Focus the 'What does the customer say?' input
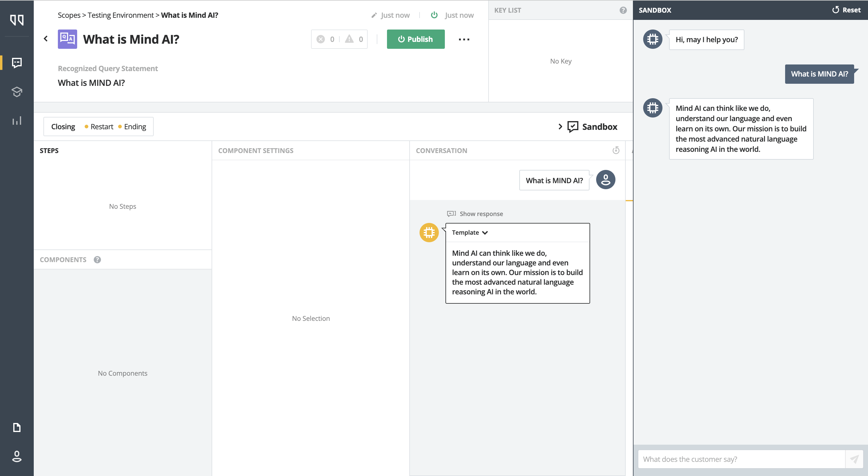 pos(741,459)
